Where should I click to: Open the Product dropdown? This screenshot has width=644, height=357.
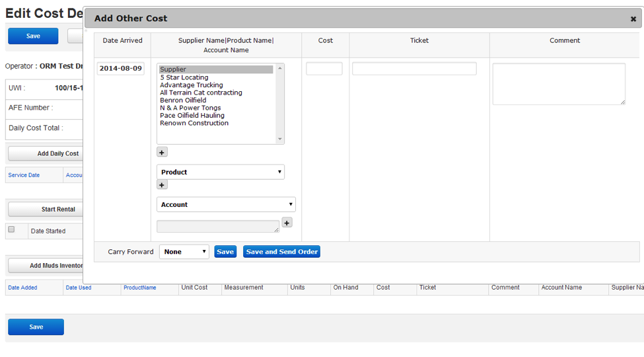(221, 172)
